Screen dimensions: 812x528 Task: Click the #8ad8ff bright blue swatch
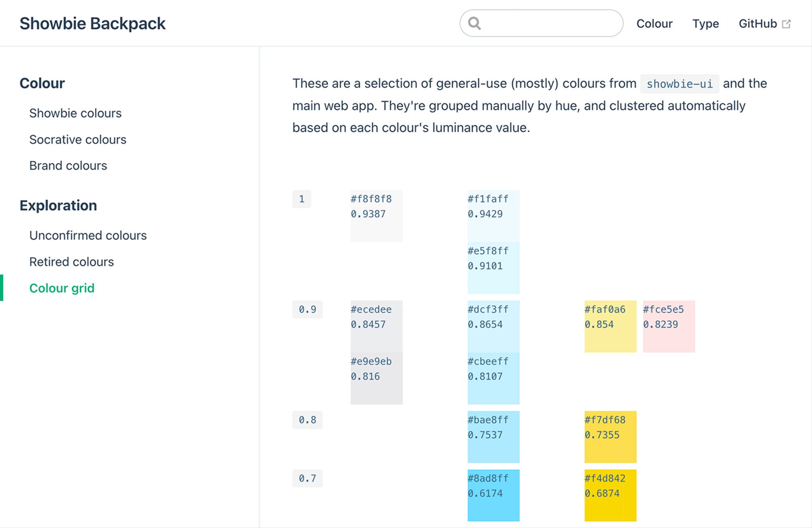coord(493,496)
